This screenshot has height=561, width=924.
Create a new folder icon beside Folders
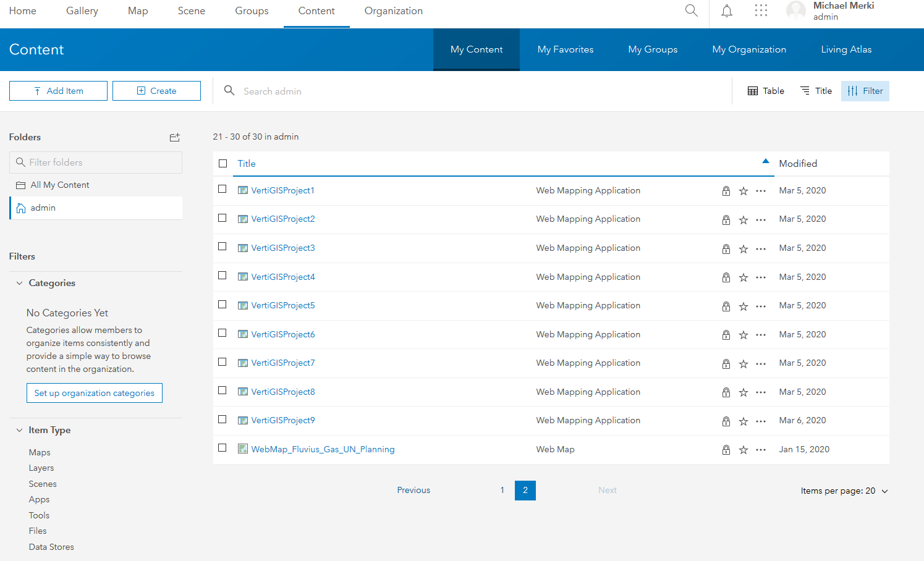175,137
